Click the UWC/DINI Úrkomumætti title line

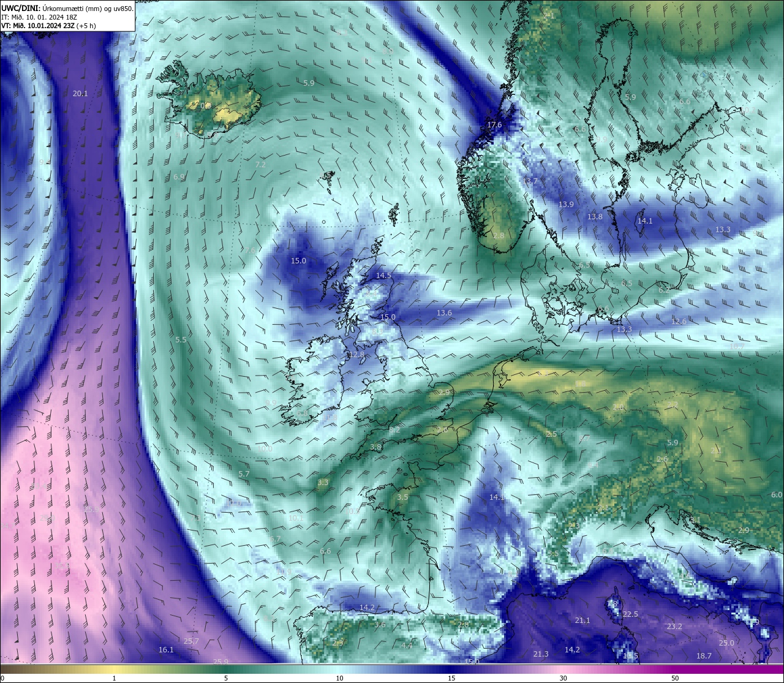(x=67, y=8)
